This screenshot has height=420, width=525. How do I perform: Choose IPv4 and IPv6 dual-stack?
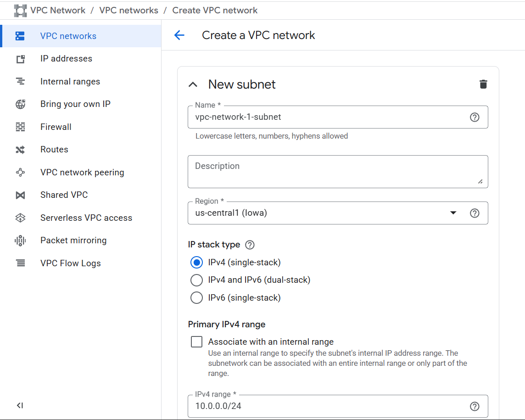coord(196,280)
